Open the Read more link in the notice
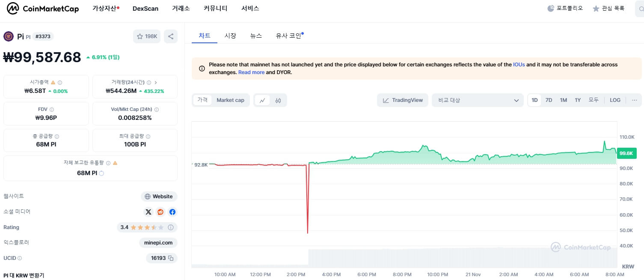The image size is (644, 280). [251, 72]
